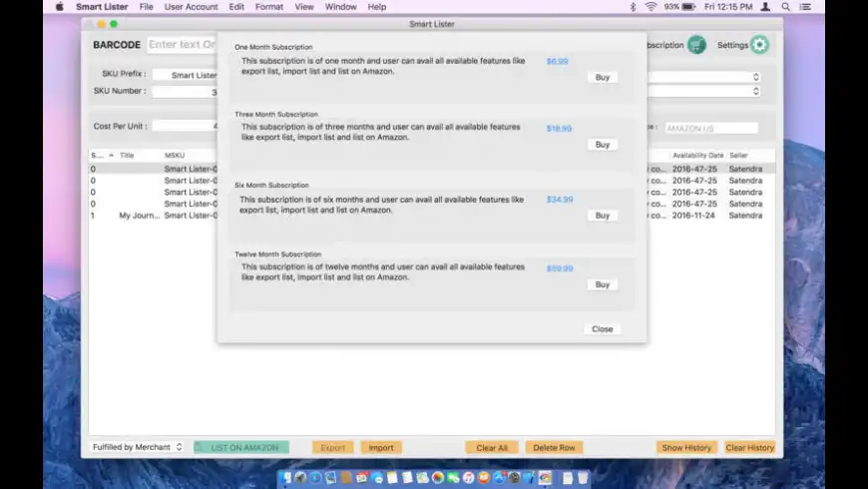The image size is (868, 489).
Task: Open Safari compass icon in dock
Action: click(315, 477)
